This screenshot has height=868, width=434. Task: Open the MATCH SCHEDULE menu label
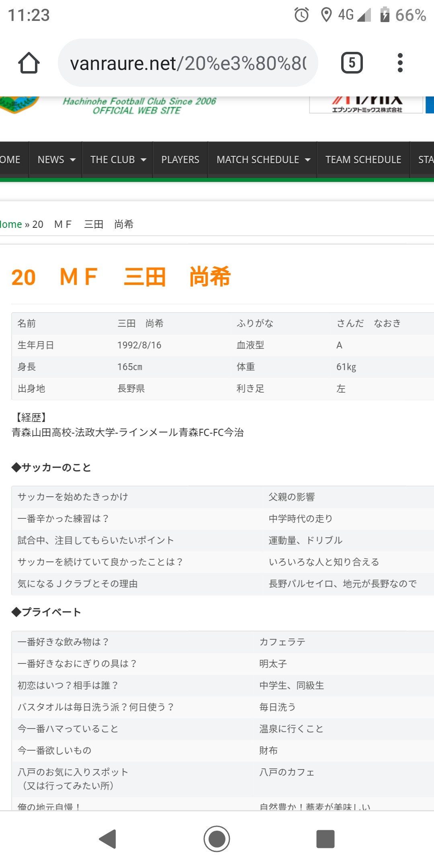258,160
